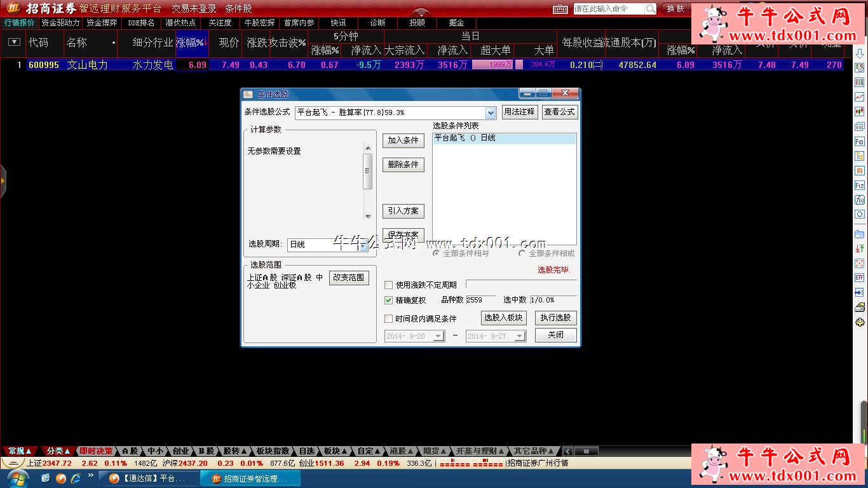Click the down arrow icon in right sidebar
Screen dimensions: 868x488
click(860, 53)
